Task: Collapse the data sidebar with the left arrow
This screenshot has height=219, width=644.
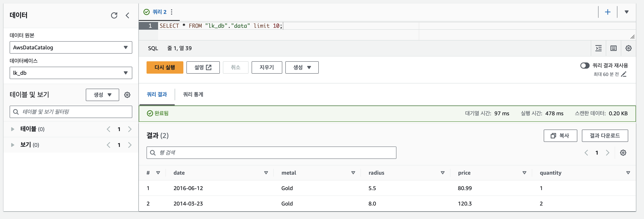Action: click(127, 15)
